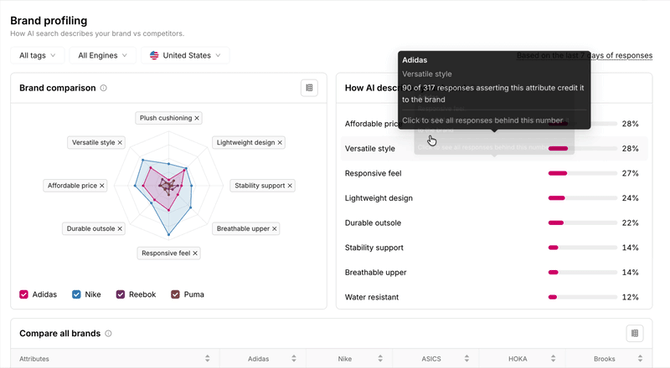Screen dimensions: 670x368
Task: Uncheck the Adidas brand checkbox
Action: [x=24, y=294]
